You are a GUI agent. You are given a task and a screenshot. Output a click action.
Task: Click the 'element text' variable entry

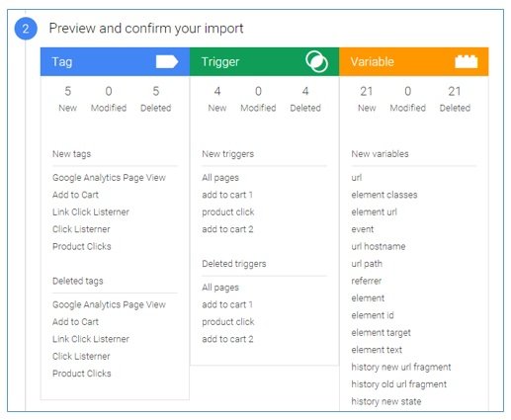point(377,350)
